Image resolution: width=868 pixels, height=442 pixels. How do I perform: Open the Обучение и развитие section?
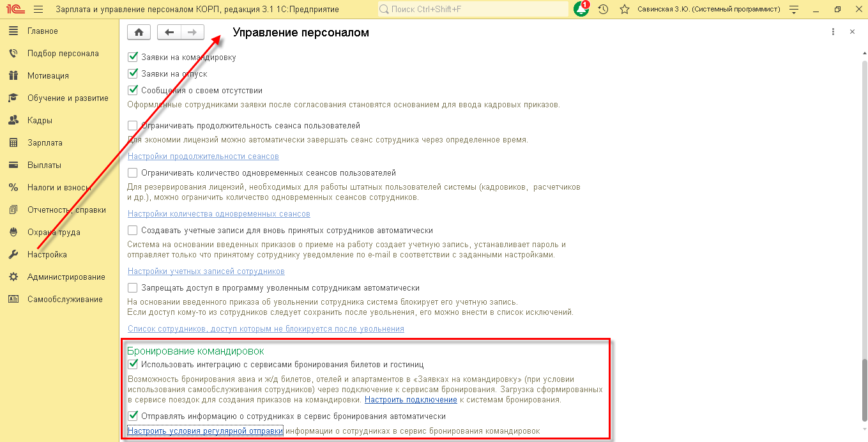[x=60, y=98]
